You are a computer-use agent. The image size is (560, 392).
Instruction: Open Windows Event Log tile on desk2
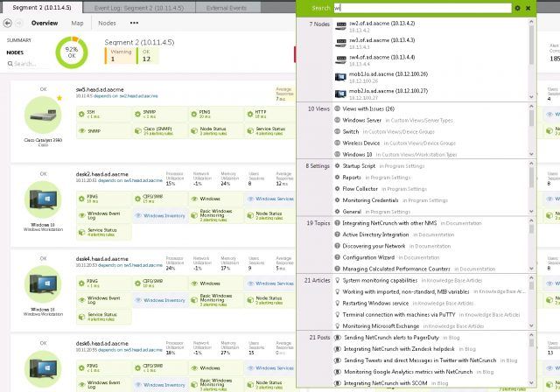click(104, 215)
